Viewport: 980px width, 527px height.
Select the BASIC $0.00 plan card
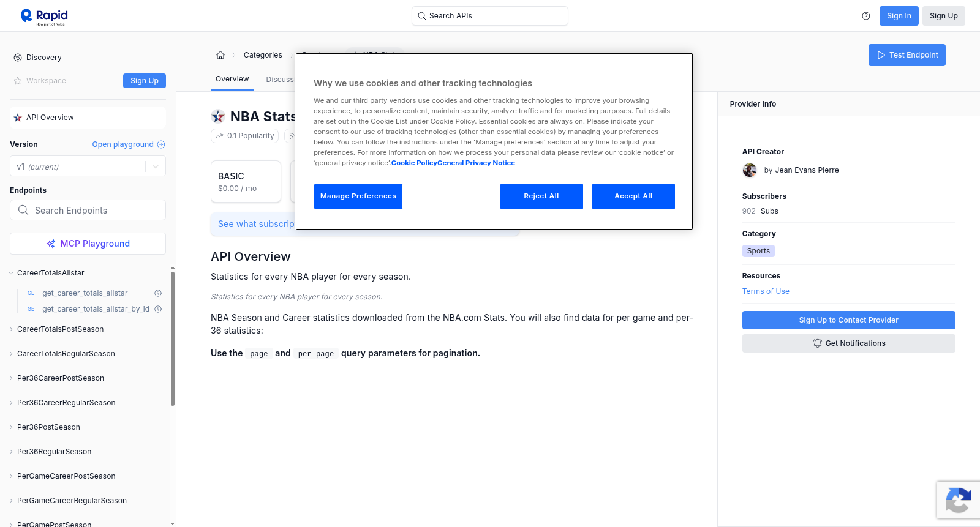(x=246, y=182)
